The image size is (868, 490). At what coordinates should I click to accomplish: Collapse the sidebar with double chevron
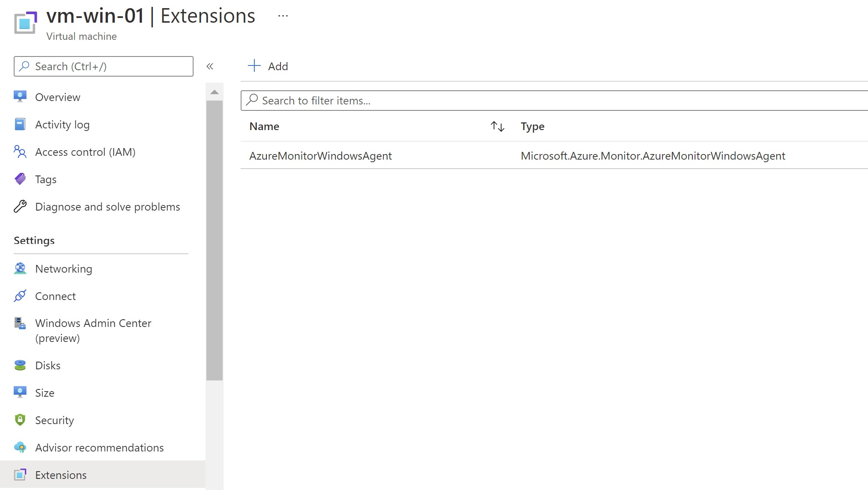coord(210,66)
